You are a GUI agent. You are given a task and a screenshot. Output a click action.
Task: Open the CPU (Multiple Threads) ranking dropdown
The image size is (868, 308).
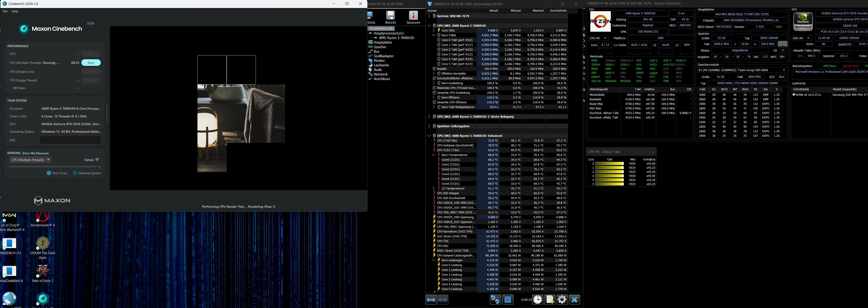click(30, 160)
